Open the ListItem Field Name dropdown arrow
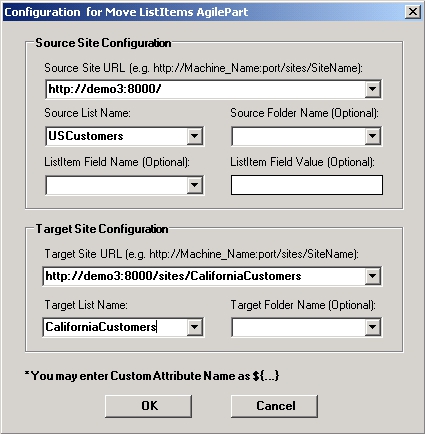The image size is (425, 434). pyautogui.click(x=195, y=185)
